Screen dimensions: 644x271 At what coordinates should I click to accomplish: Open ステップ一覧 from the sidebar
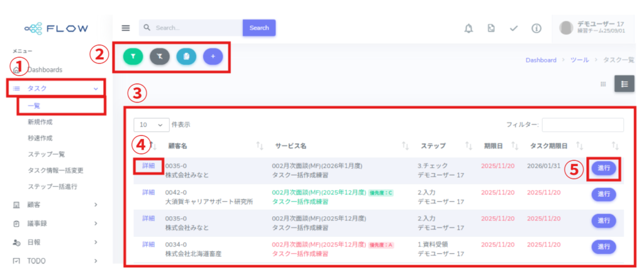click(47, 154)
